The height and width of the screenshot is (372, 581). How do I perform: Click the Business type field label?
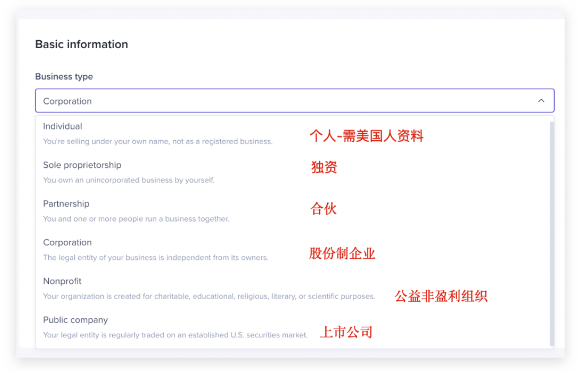[64, 77]
